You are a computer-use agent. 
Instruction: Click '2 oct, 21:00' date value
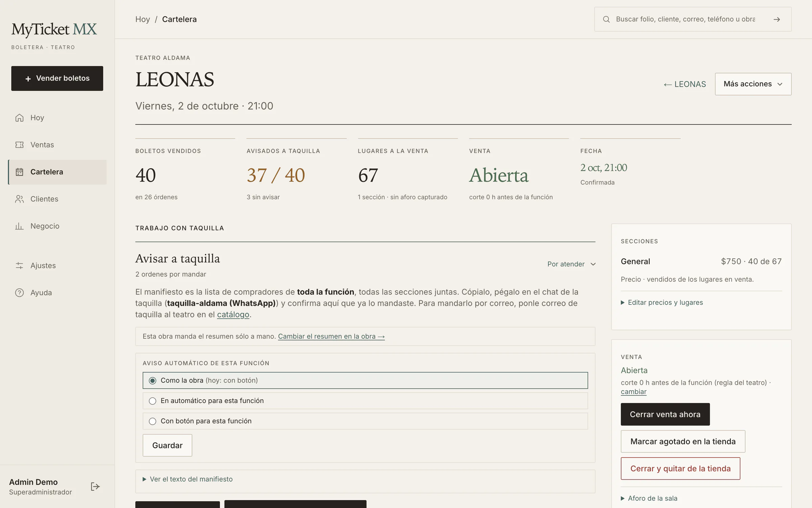pos(604,168)
